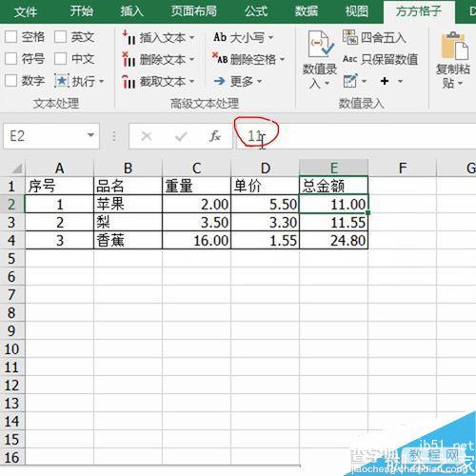Select cell with value 16.00

[196, 240]
